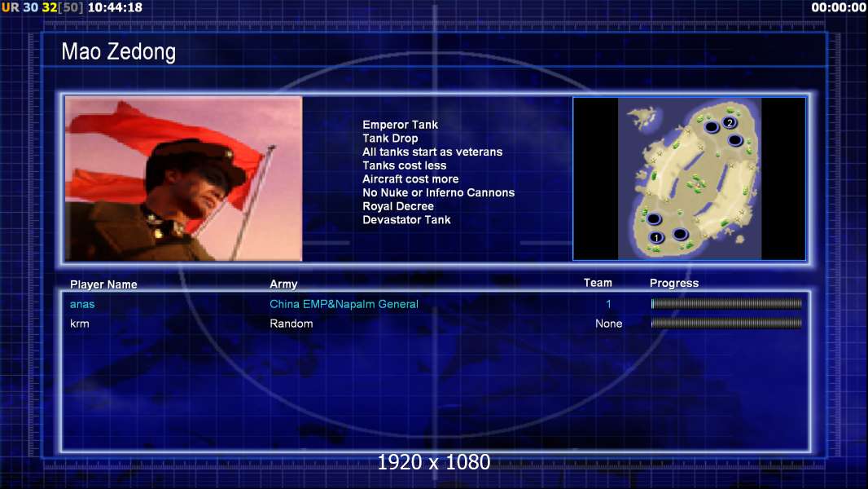Click the 10:44:18 clock readout
Viewport: 868px width, 489px height.
115,7
